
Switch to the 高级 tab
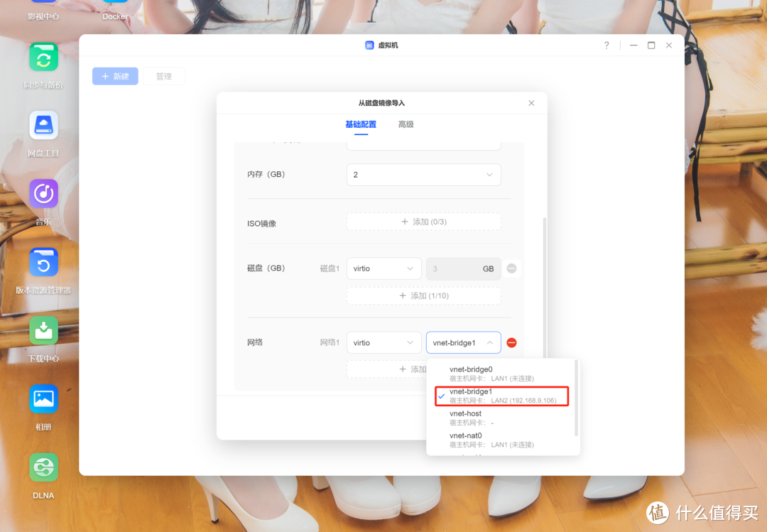[x=406, y=124]
